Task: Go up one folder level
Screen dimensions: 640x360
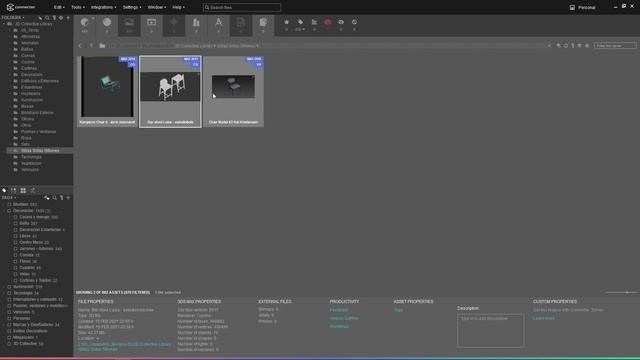Action: (x=91, y=46)
